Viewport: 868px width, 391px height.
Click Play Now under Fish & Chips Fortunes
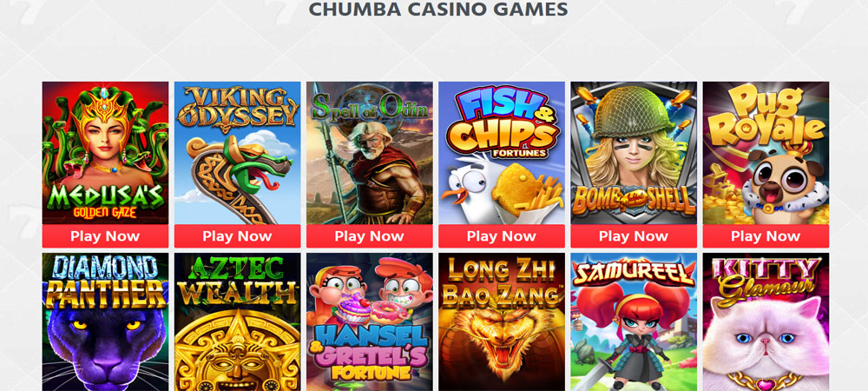502,236
